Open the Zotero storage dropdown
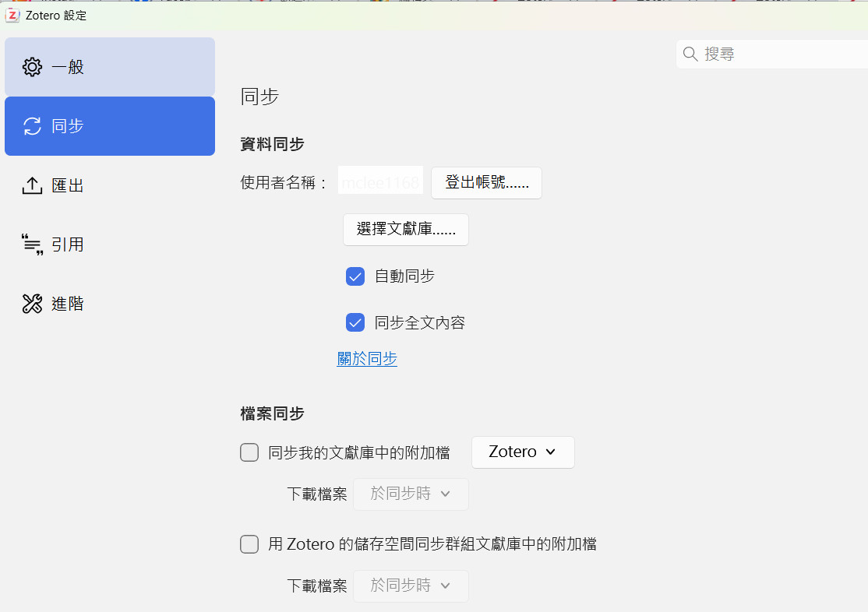Viewport: 868px width, 612px height. [523, 452]
